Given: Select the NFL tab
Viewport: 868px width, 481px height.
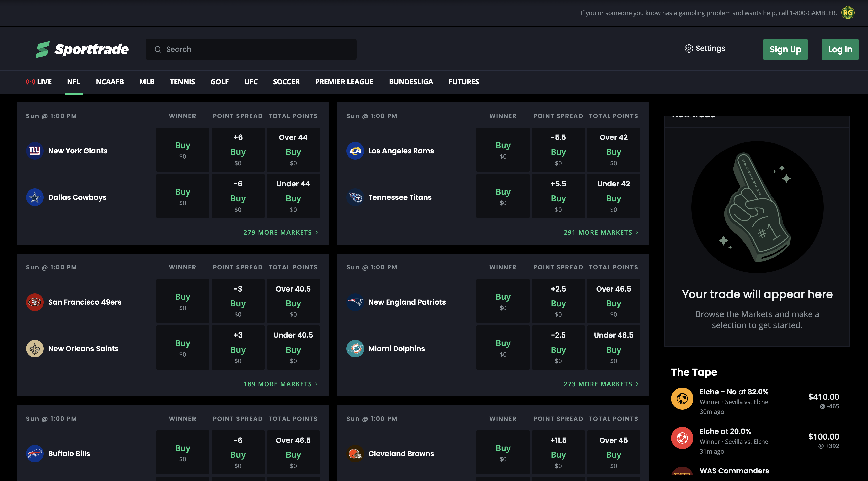Looking at the screenshot, I should click(73, 82).
